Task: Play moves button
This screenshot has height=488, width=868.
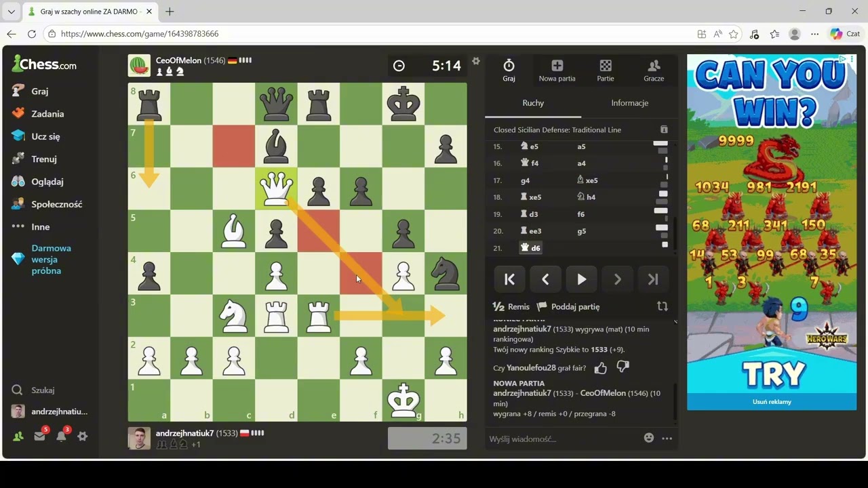Action: click(x=581, y=279)
